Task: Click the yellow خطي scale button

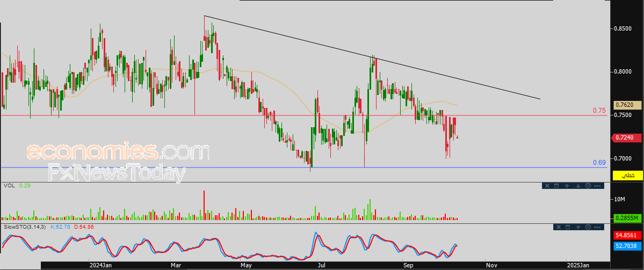Action: tap(627, 175)
